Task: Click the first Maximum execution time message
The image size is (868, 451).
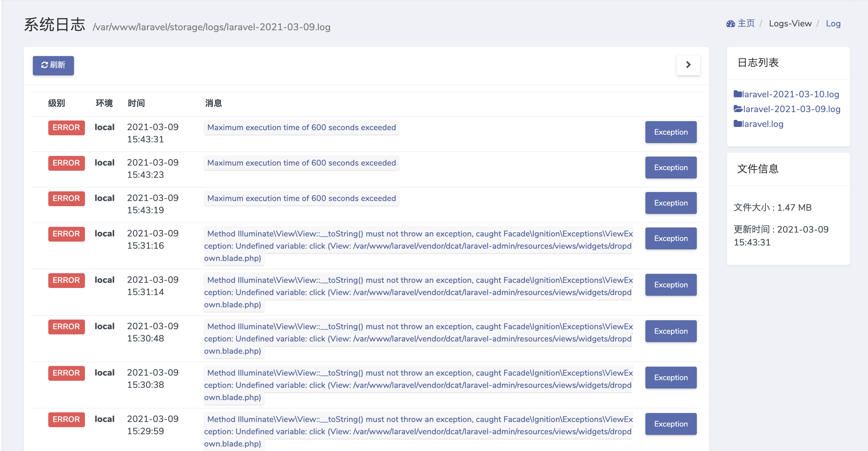Action: pos(301,128)
